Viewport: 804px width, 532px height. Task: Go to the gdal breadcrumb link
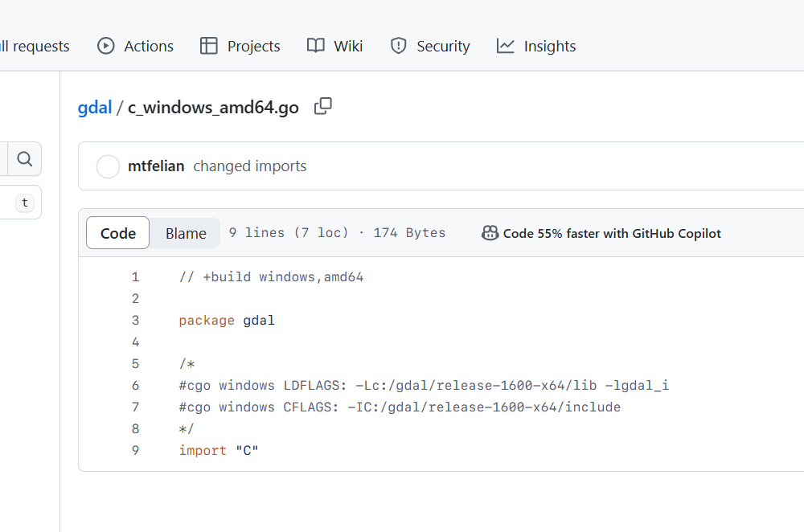(94, 108)
